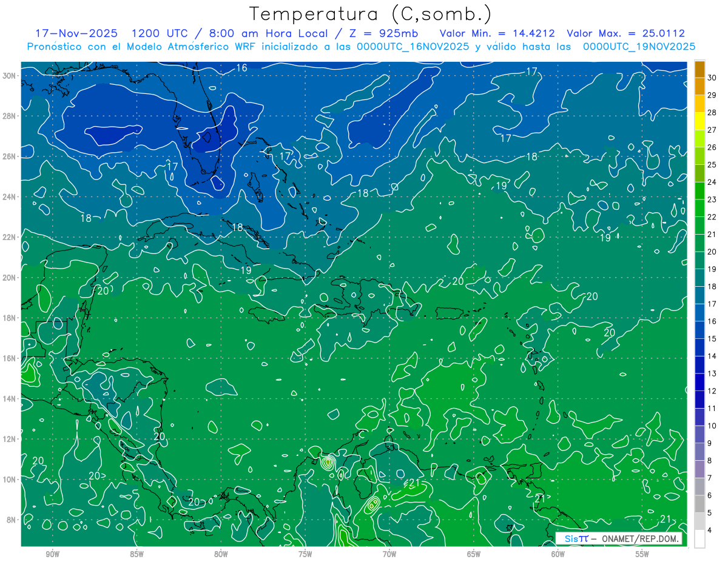Select the valid-until stamp "0000UTC_19NOV2025"
This screenshot has height=562, width=728.
[639, 47]
